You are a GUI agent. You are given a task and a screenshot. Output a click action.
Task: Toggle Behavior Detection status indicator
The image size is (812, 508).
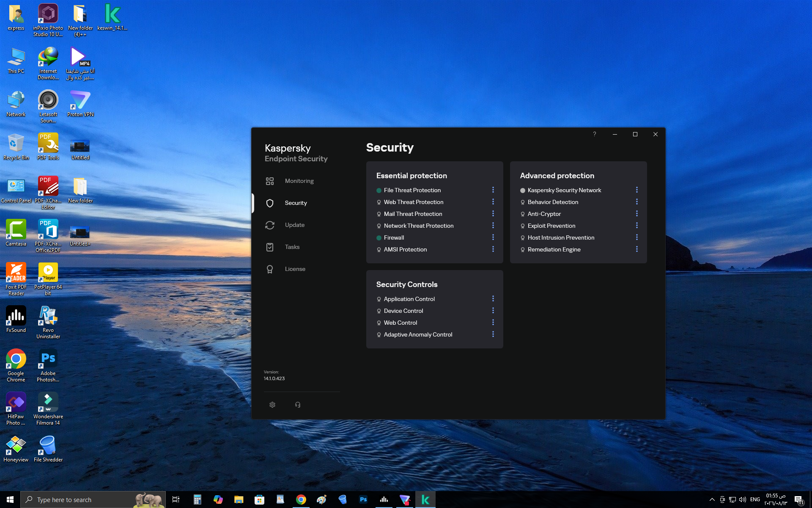click(x=523, y=202)
